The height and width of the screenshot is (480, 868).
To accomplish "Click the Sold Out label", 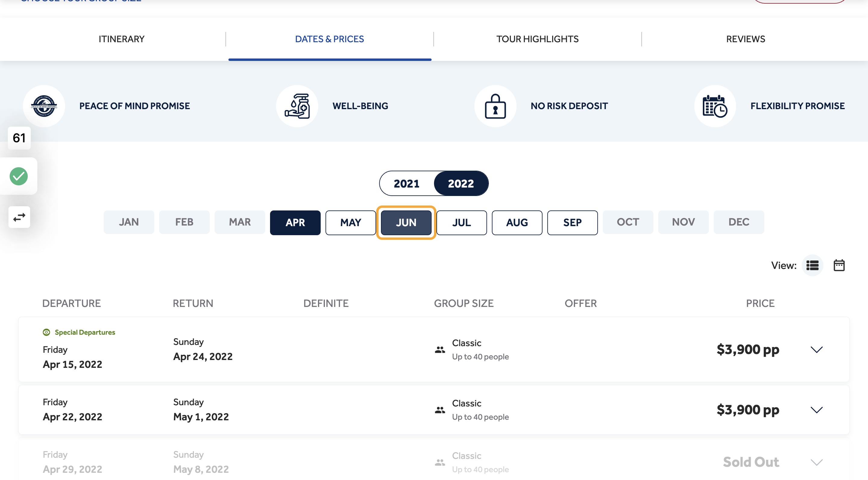I will coord(751,462).
